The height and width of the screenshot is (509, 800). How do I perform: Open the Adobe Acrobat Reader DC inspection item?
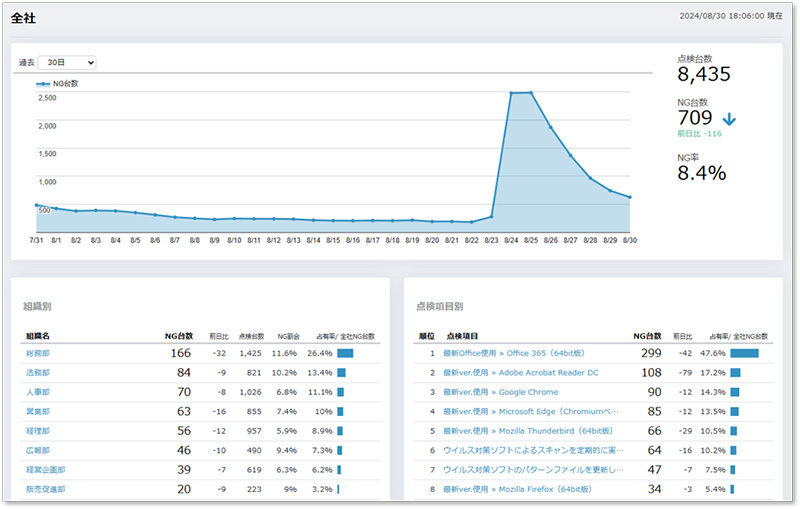[x=520, y=372]
